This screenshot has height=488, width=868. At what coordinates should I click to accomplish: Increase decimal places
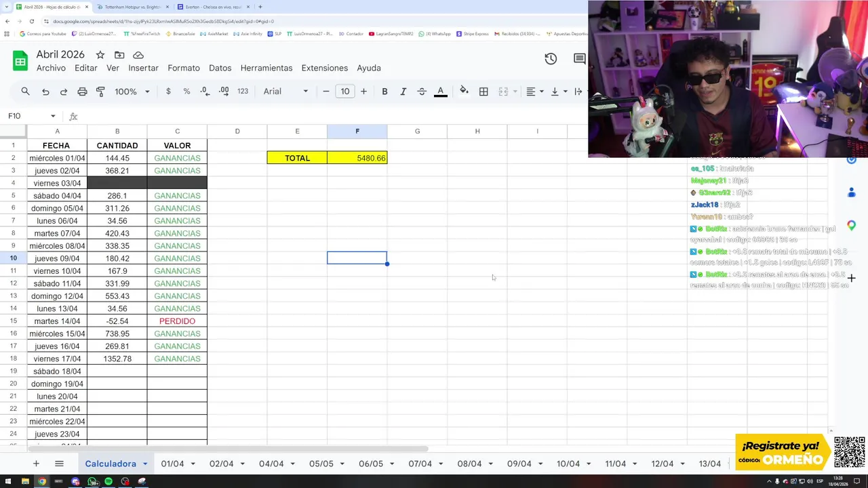[224, 91]
